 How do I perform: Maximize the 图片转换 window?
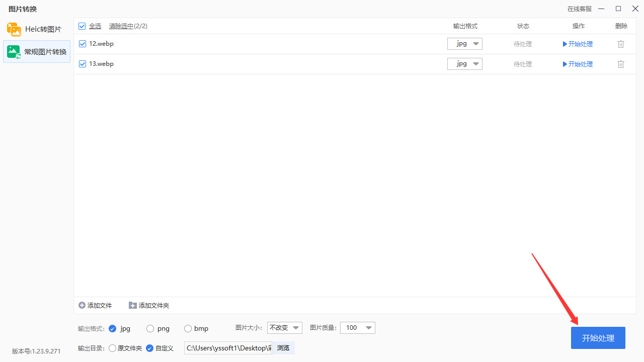(x=618, y=9)
